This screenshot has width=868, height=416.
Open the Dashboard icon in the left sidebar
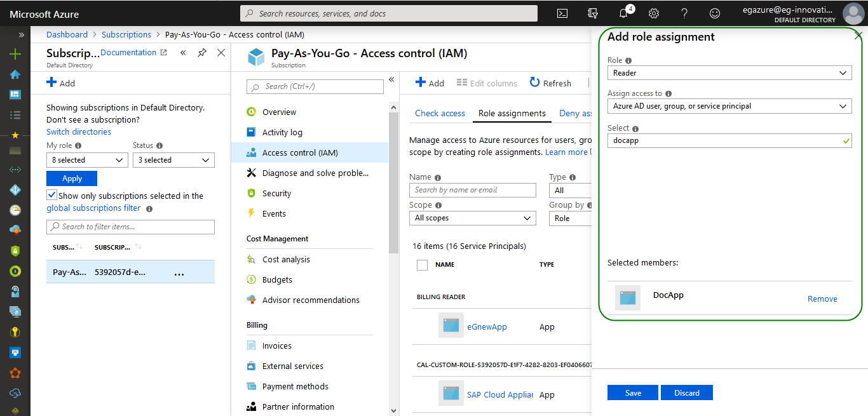coord(15,95)
